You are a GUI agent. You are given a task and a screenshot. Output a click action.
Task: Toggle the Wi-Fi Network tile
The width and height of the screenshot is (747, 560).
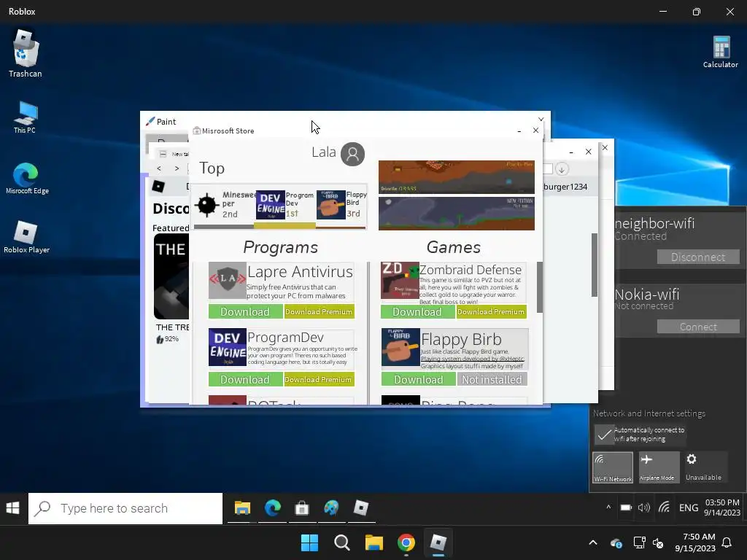613,467
